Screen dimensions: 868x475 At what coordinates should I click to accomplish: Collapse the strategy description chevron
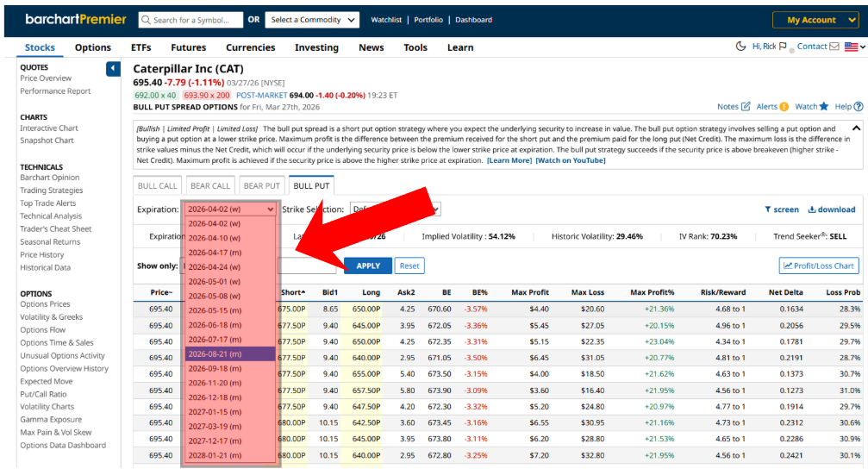point(856,128)
